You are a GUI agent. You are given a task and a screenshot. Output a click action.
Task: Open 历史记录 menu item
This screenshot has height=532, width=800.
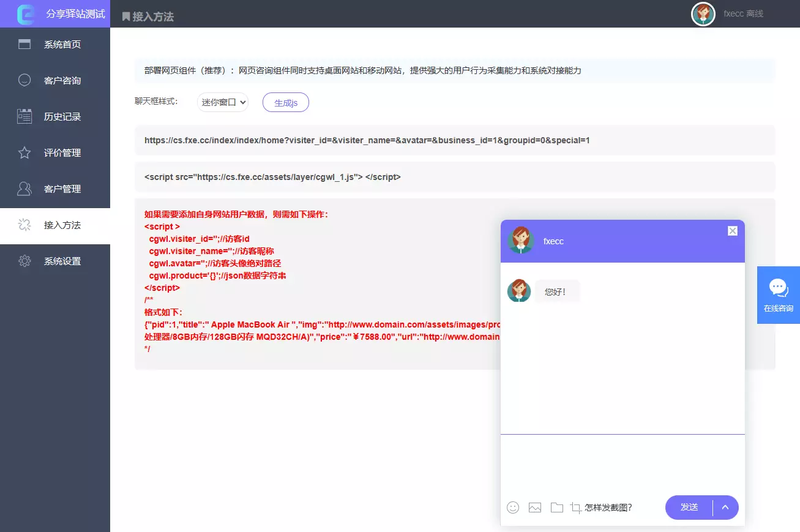(55, 116)
